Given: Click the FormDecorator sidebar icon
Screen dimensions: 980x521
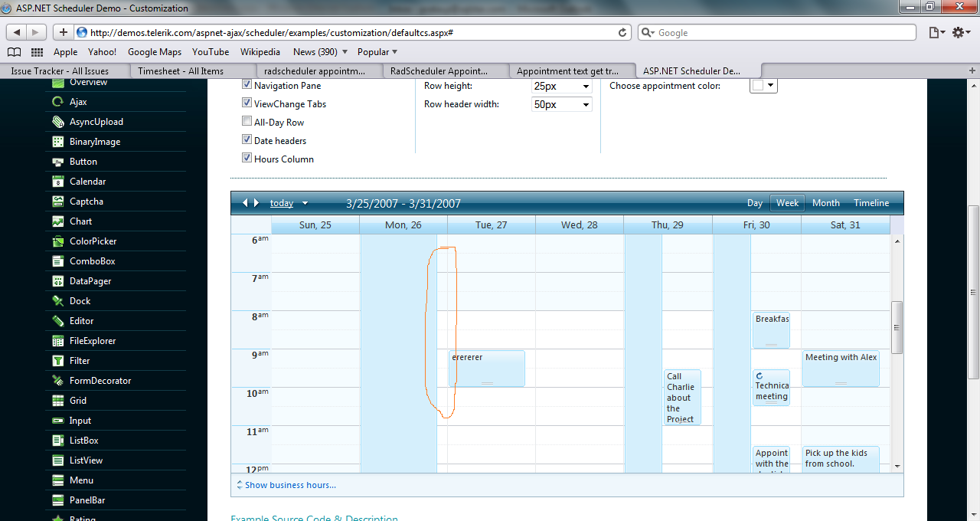Looking at the screenshot, I should click(x=57, y=381).
